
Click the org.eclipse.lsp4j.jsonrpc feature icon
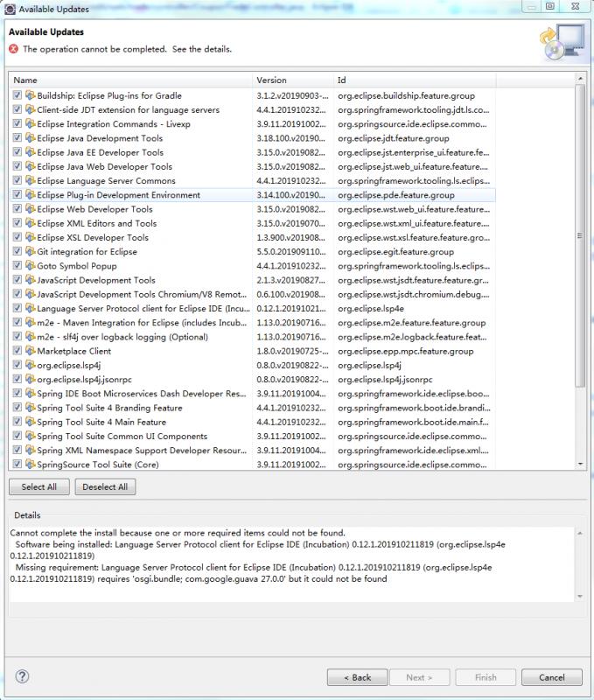pos(31,380)
